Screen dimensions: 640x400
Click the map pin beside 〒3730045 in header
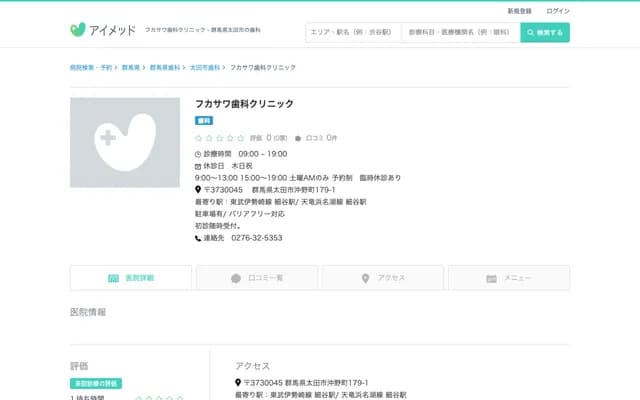198,190
